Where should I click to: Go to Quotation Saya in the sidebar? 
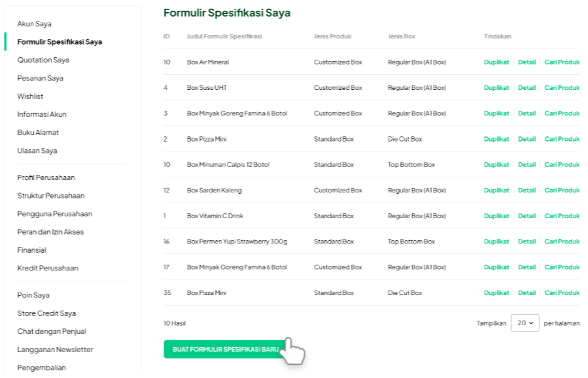(43, 60)
